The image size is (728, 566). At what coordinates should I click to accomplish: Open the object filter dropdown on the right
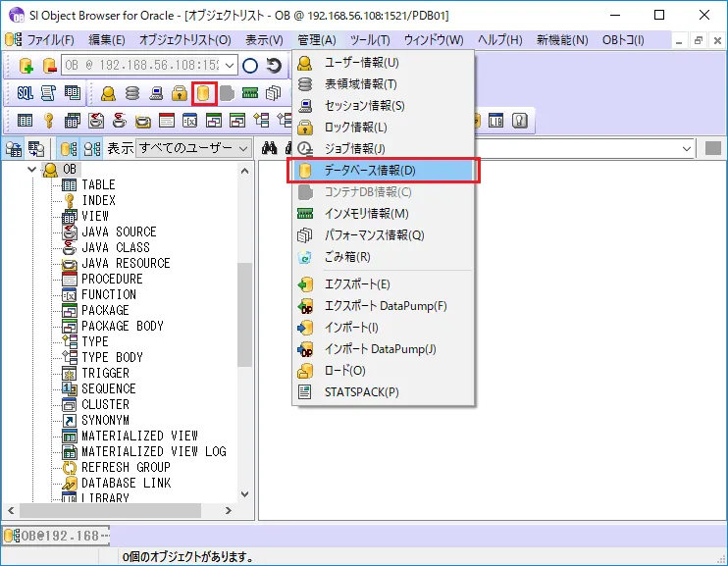click(x=686, y=149)
